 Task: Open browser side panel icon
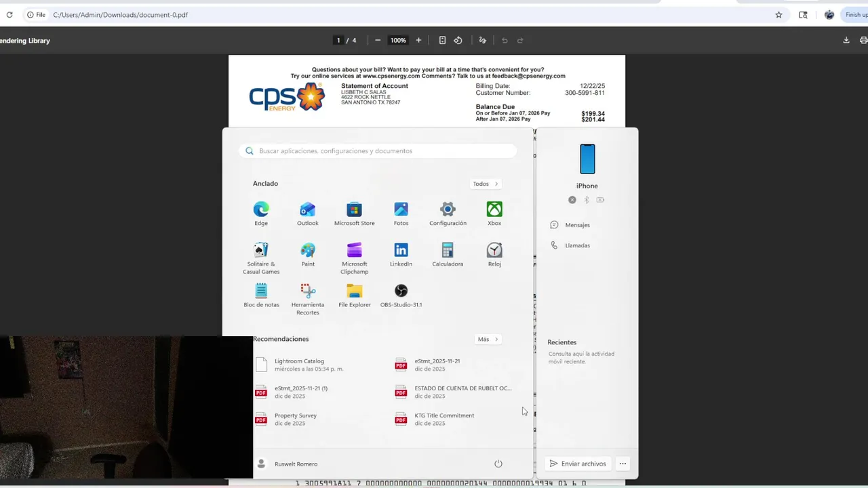point(803,15)
